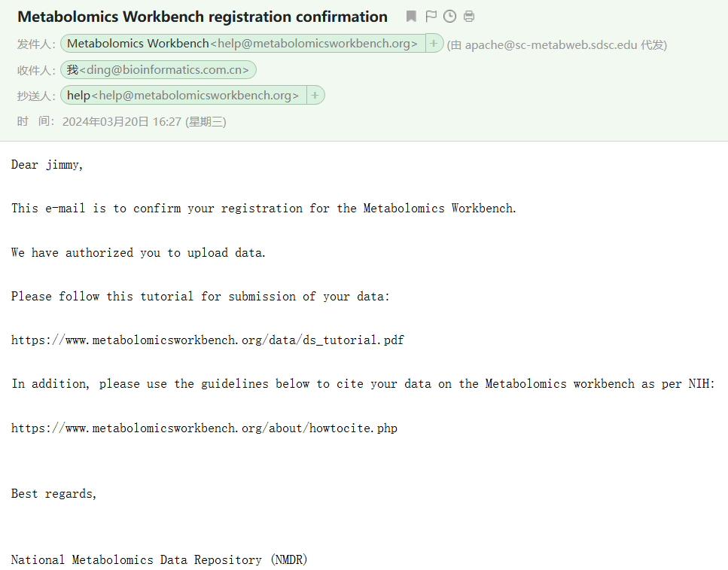The height and width of the screenshot is (570, 728).
Task: Click the "We have authorized you" line
Action: coord(139,253)
